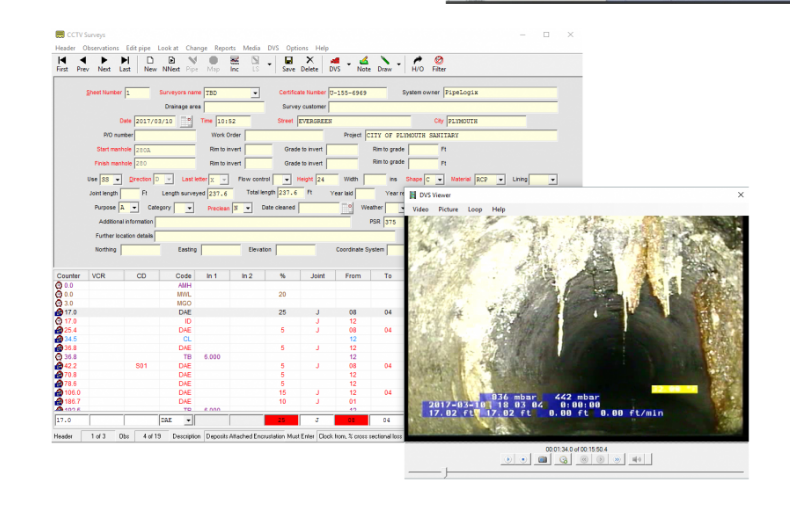This screenshot has height=512, width=790.
Task: Expand the Flow control dropdown
Action: tap(286, 179)
